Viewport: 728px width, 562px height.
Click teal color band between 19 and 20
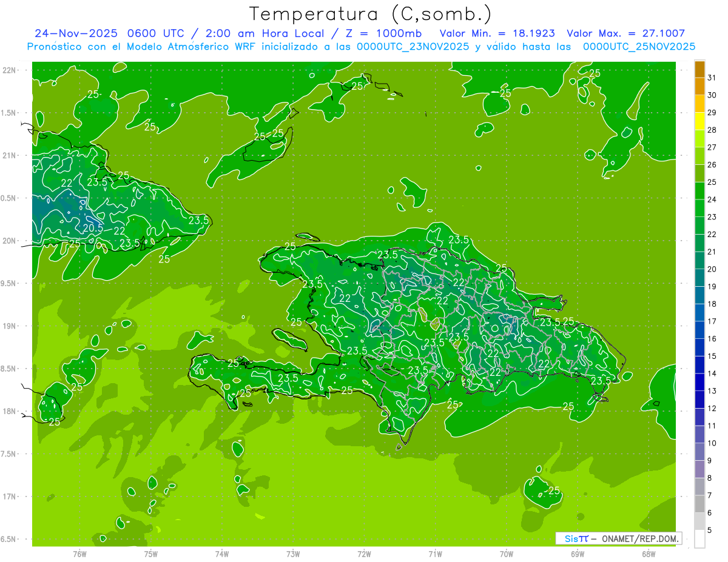point(699,278)
